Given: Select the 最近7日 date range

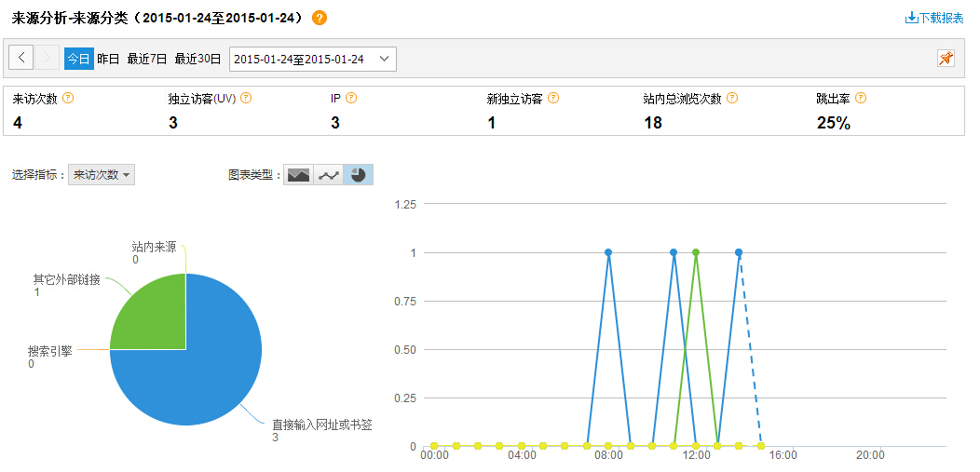Looking at the screenshot, I should 147,59.
